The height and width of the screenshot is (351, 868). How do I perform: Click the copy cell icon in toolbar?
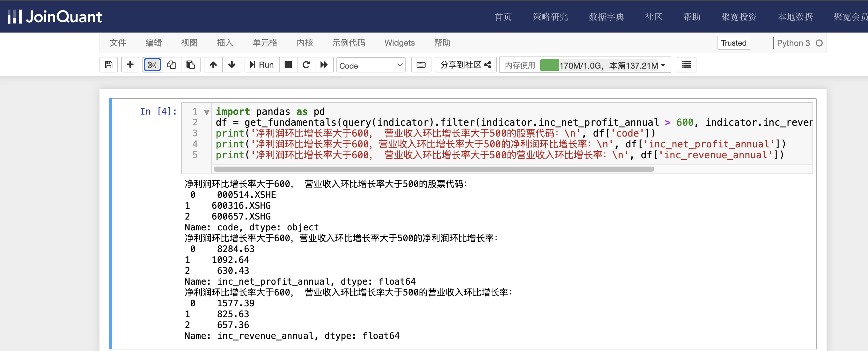[172, 65]
